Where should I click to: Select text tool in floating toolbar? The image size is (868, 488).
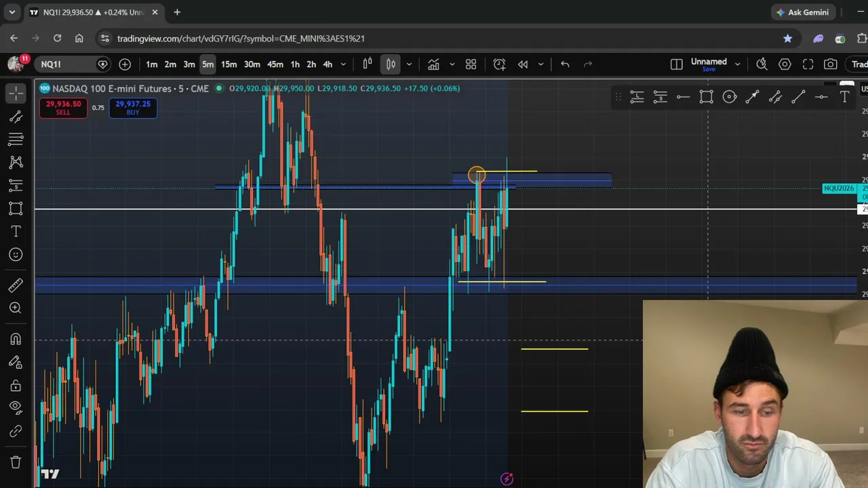(845, 98)
